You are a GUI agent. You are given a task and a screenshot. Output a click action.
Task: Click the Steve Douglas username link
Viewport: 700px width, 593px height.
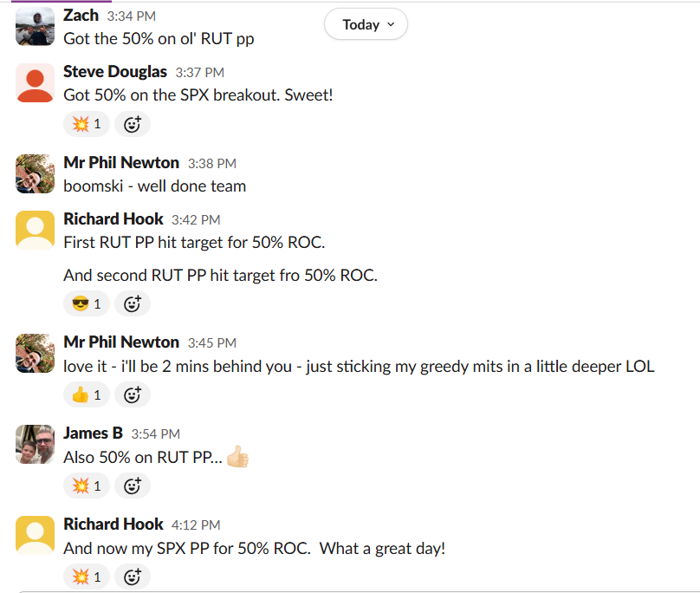[115, 72]
